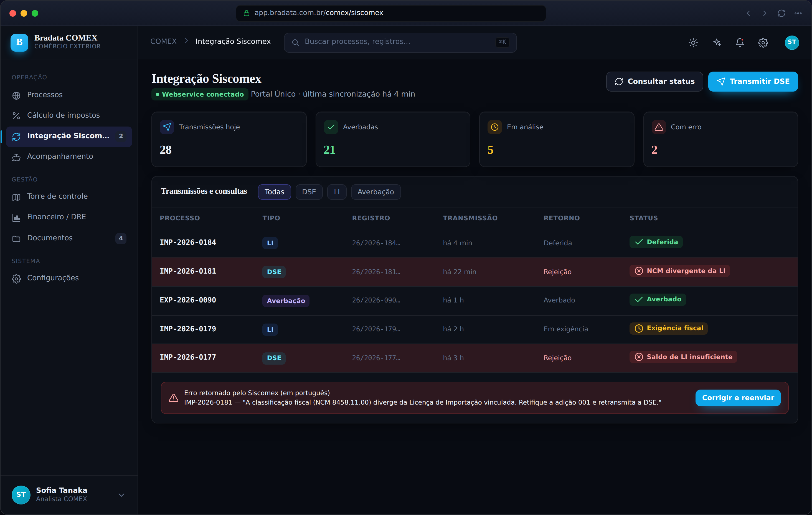Open notifications bell icon

[740, 42]
